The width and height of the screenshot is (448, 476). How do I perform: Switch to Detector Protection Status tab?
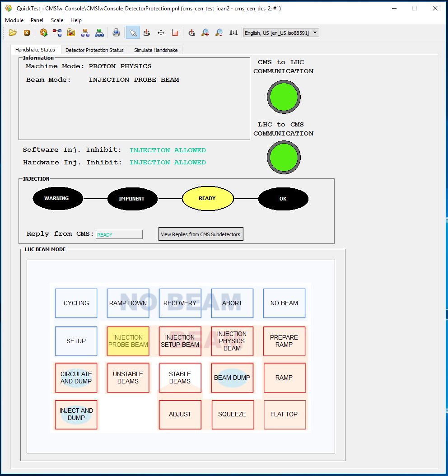click(x=94, y=50)
